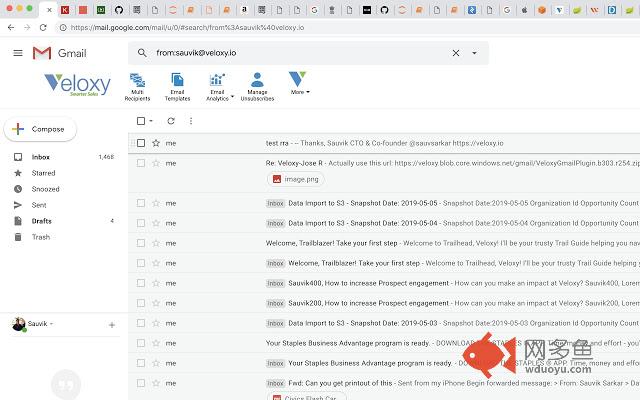640x400 pixels.
Task: Select the Re: Veloxy-Jose R email checkbox
Action: 141,162
